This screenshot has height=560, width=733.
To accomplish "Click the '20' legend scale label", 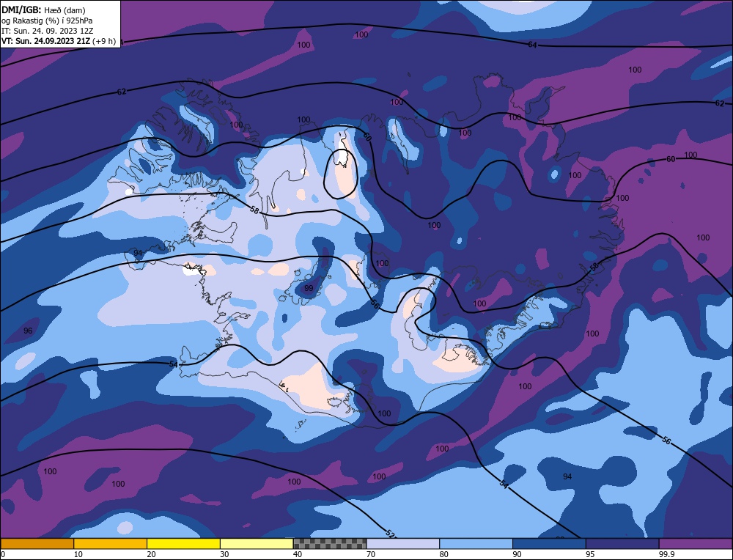I will click(x=152, y=554).
